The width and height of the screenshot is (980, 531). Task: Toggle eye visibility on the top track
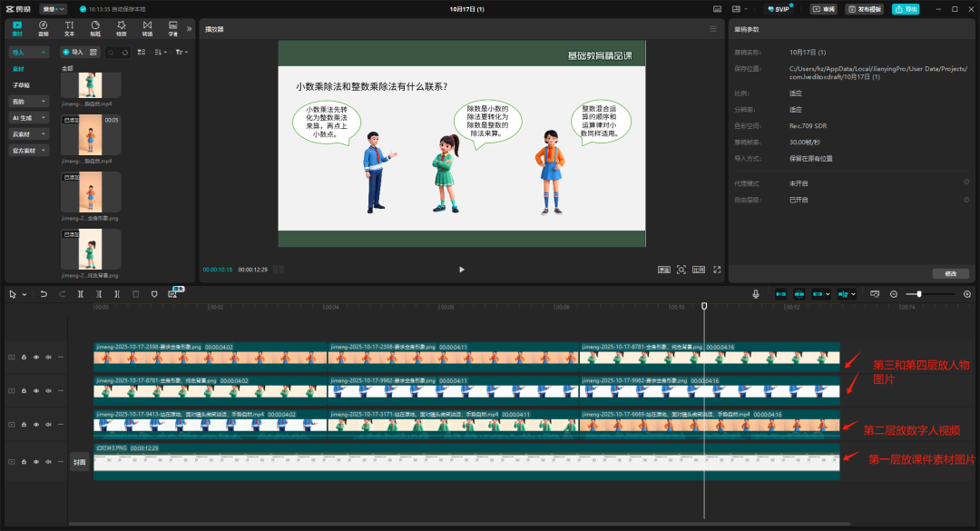pyautogui.click(x=36, y=358)
